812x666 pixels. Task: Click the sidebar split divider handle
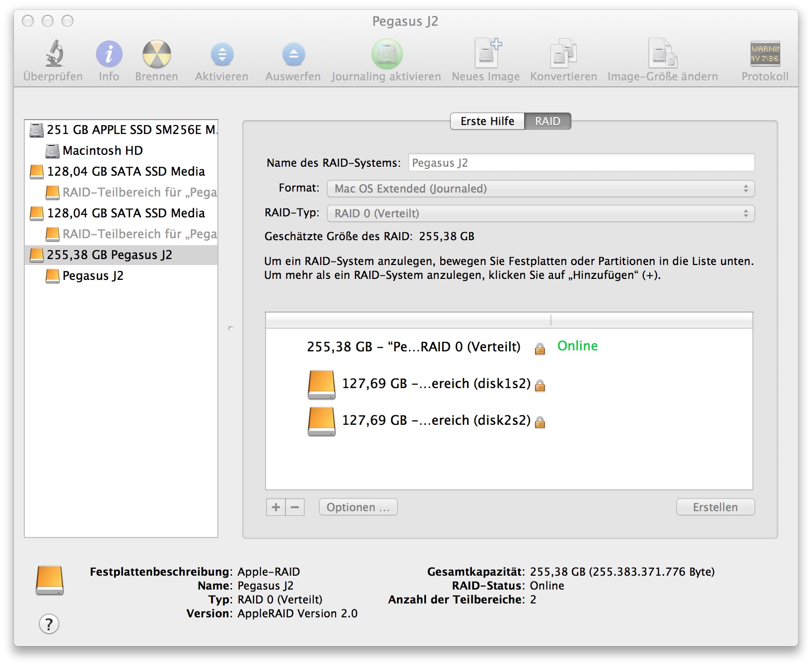(x=230, y=329)
